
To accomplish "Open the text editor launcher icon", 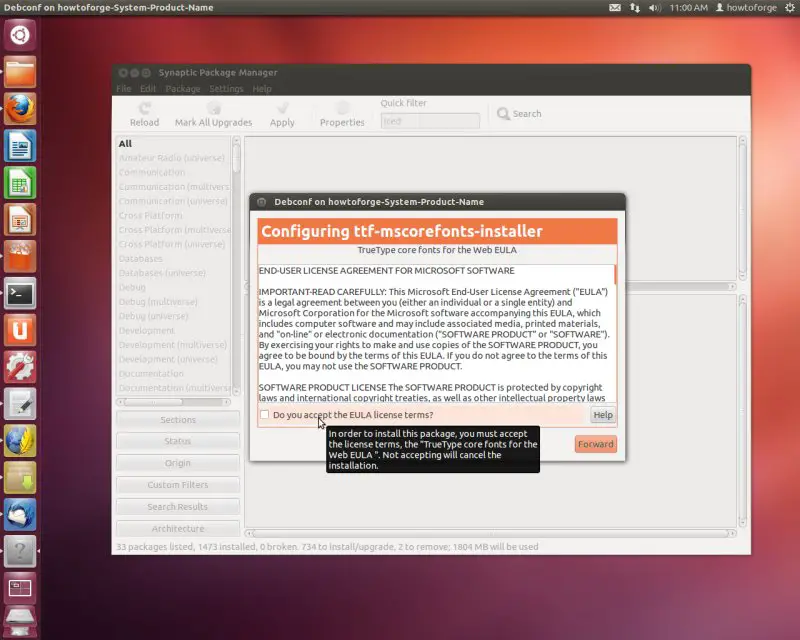I will click(20, 404).
